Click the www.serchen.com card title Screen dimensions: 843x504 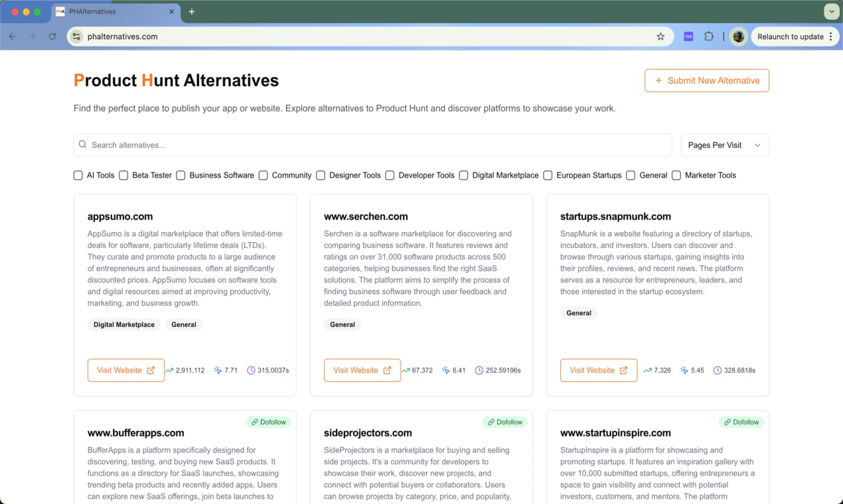click(366, 216)
